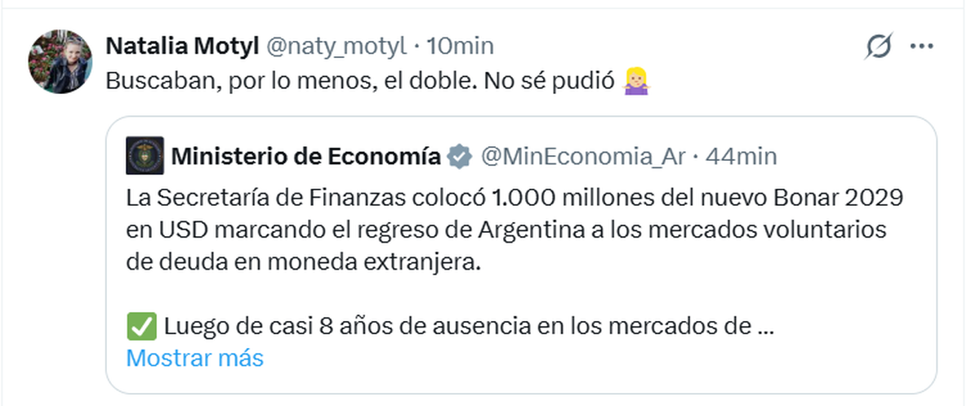Click the @MinEconomia_Ar handle
The width and height of the screenshot is (980, 406).
[x=582, y=156]
